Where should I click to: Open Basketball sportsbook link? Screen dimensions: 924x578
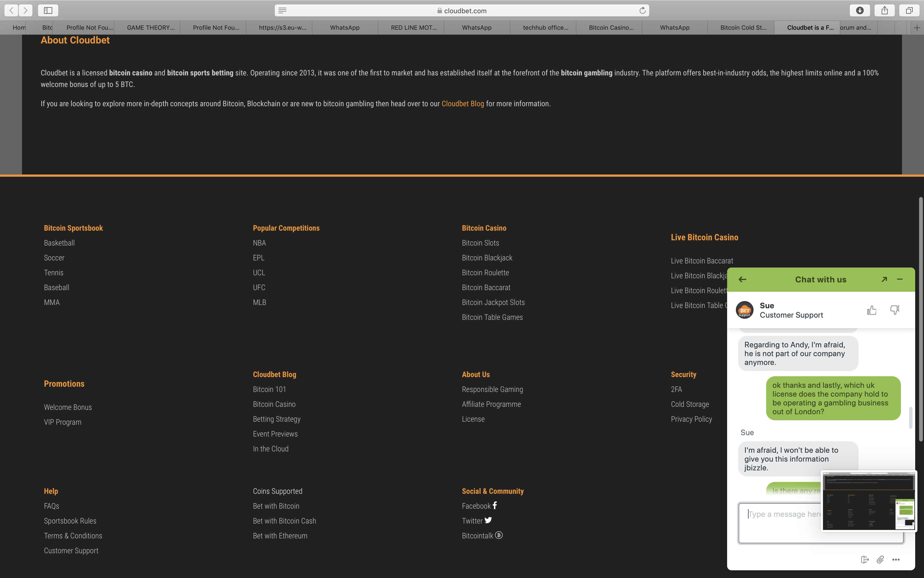[59, 243]
